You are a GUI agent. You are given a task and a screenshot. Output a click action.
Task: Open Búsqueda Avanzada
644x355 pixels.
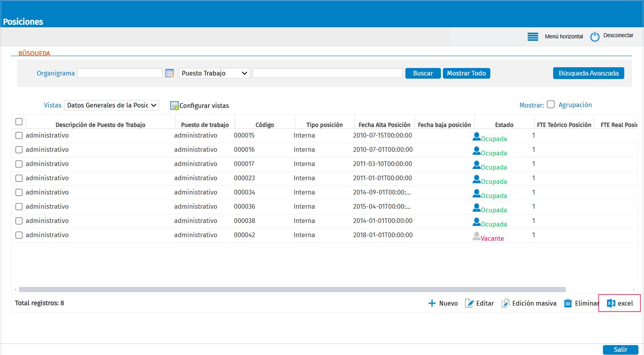pos(589,73)
